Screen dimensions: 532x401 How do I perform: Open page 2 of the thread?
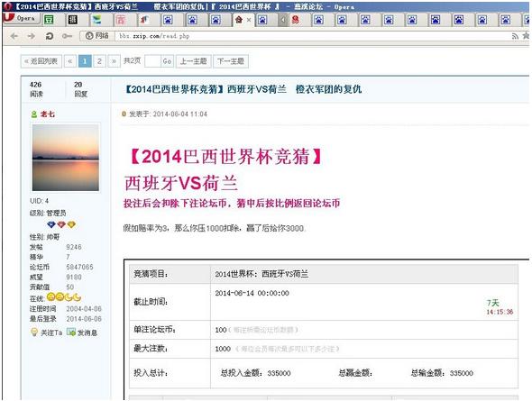(99, 61)
